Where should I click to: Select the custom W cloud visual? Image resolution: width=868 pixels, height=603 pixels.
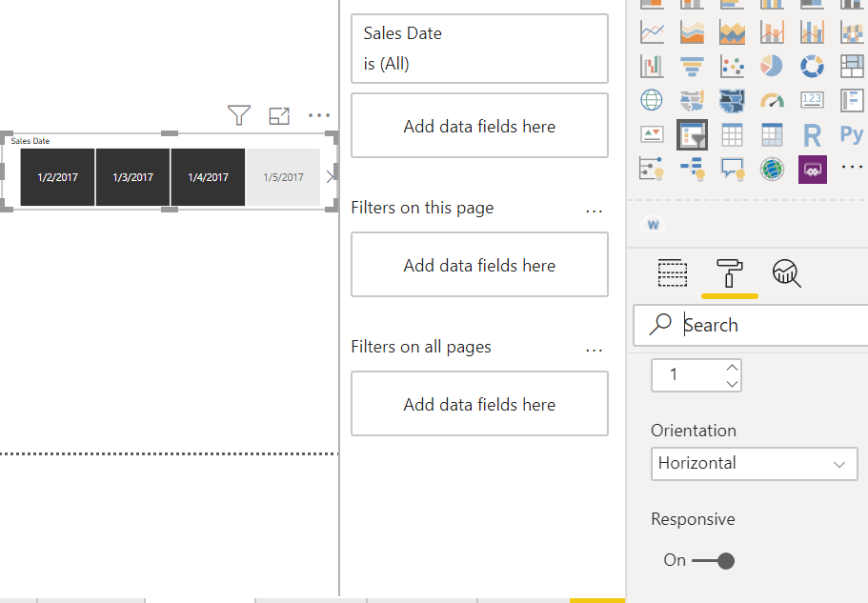pos(654,225)
